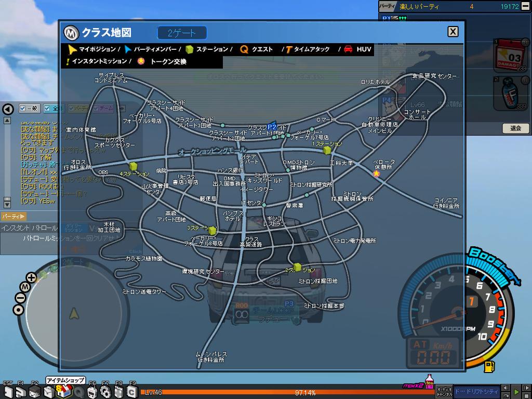
Task: Close the クラス地図 map window
Action: click(453, 32)
